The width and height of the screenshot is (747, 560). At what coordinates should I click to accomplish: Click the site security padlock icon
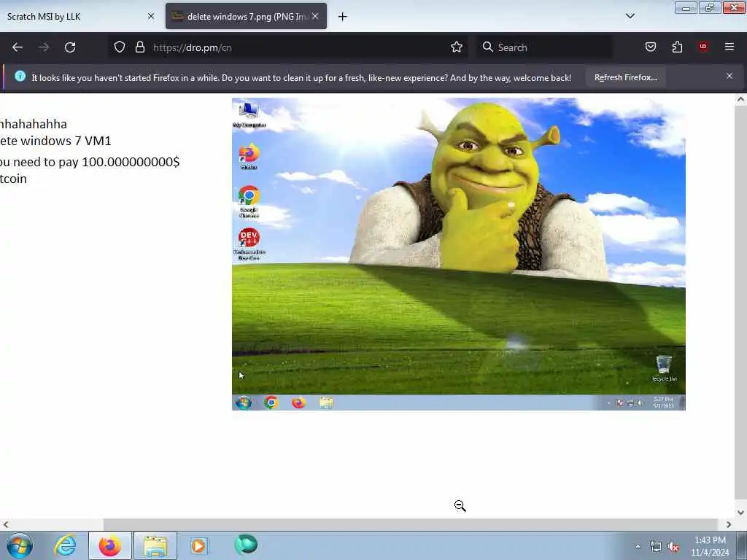pyautogui.click(x=139, y=47)
